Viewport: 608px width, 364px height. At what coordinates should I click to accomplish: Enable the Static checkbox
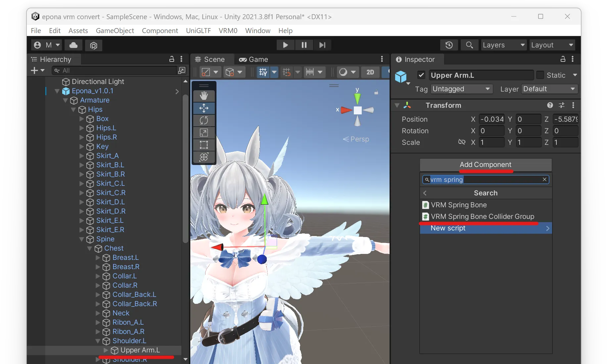540,75
